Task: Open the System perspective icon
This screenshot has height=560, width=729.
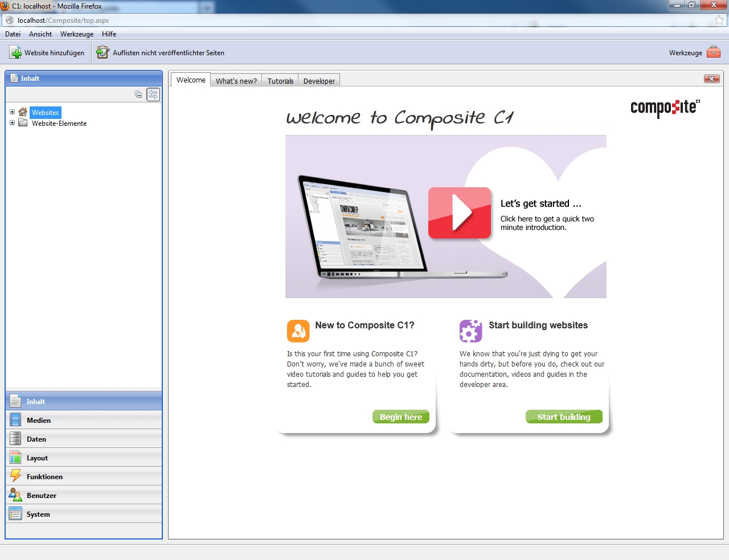Action: pos(15,514)
